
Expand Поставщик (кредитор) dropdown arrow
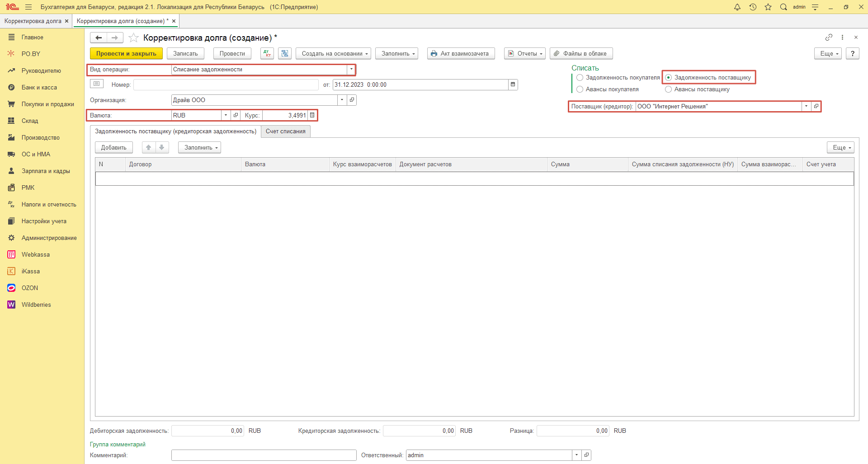806,106
